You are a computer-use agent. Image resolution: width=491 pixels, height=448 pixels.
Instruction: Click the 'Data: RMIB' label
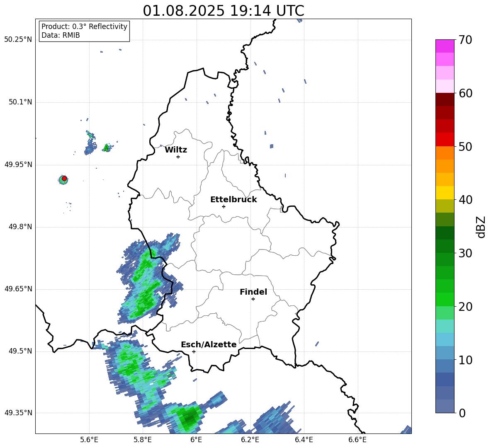(61, 35)
